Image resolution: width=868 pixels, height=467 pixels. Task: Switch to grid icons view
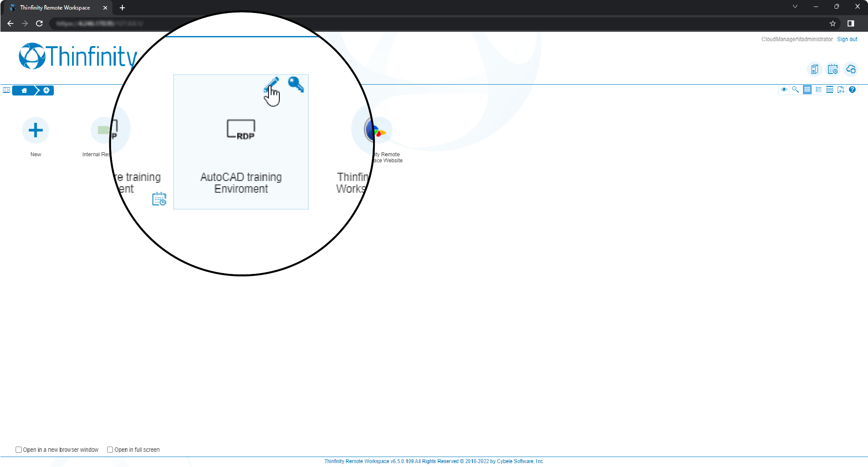(807, 89)
